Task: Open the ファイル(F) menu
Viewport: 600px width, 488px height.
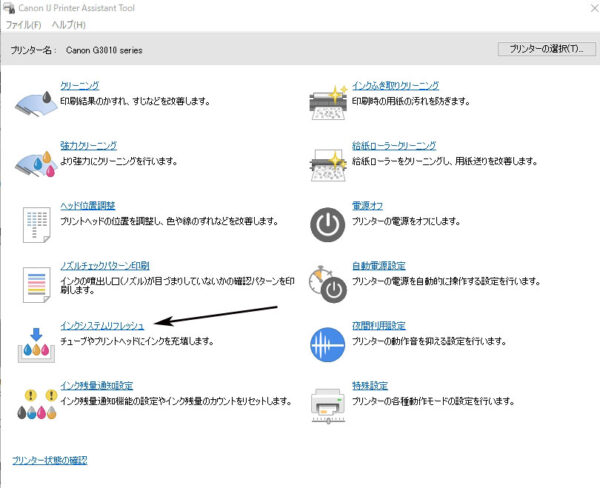Action: (x=23, y=25)
